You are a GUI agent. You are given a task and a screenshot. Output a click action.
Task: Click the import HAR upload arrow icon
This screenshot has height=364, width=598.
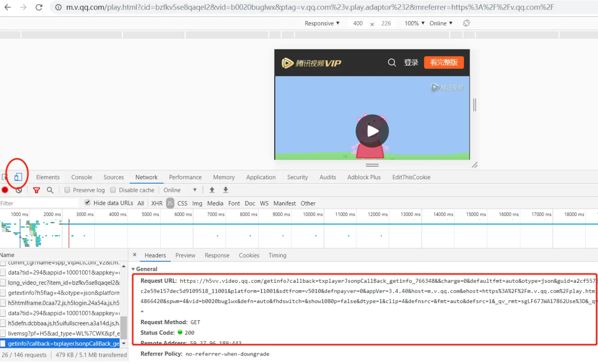(x=212, y=190)
